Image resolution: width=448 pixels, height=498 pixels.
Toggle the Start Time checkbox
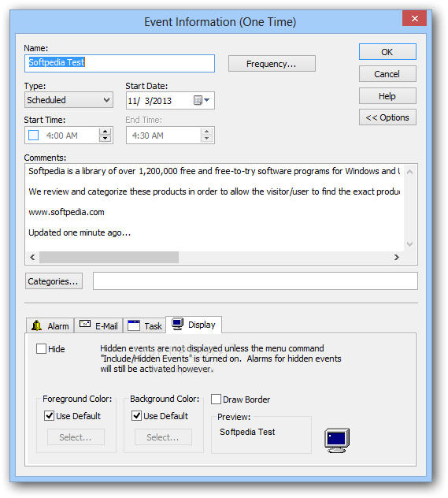(34, 136)
